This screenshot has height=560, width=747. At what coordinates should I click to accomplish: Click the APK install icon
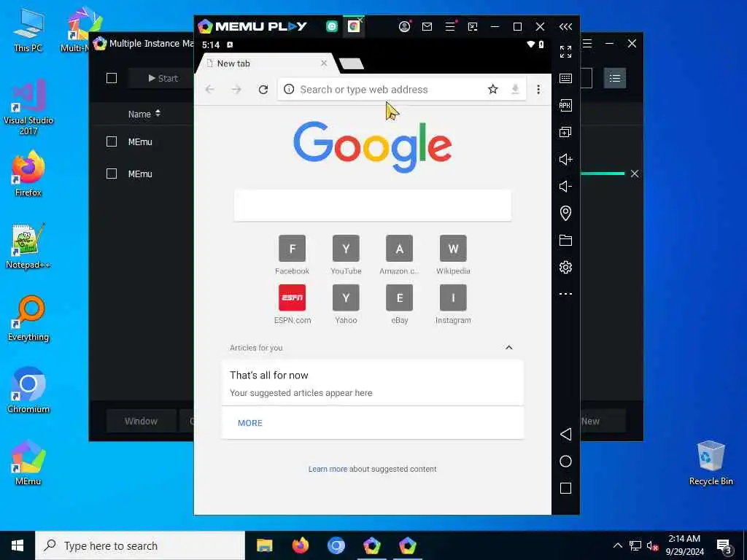tap(565, 105)
